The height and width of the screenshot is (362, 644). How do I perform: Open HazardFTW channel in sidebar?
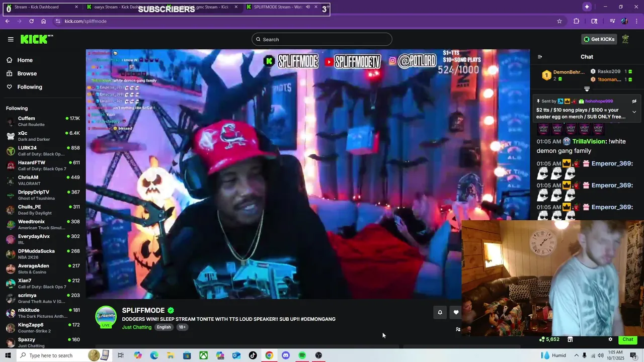(x=43, y=165)
